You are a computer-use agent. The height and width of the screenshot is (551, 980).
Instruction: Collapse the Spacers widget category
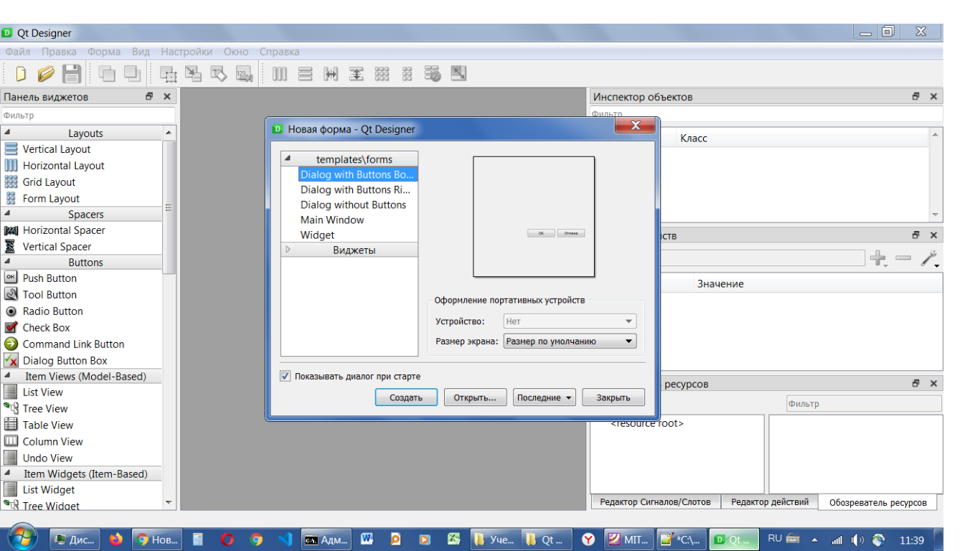(x=7, y=214)
